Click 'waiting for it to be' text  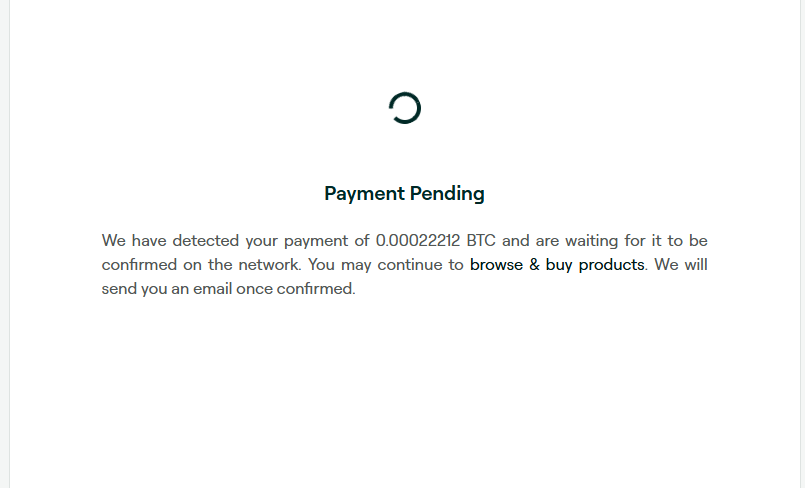[637, 241]
